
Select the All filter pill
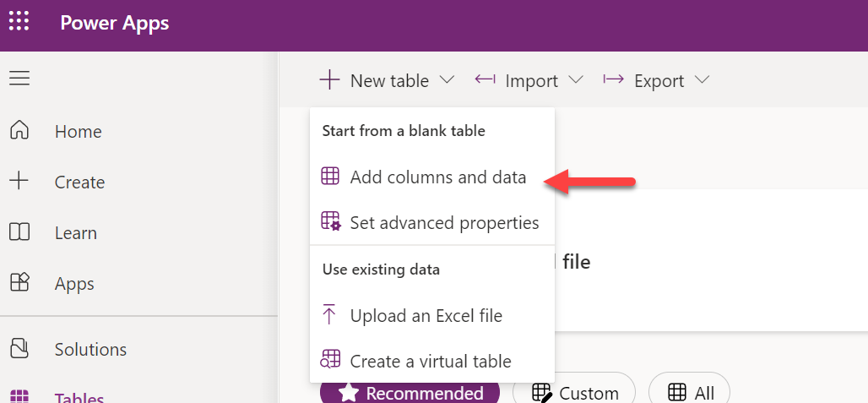click(689, 388)
